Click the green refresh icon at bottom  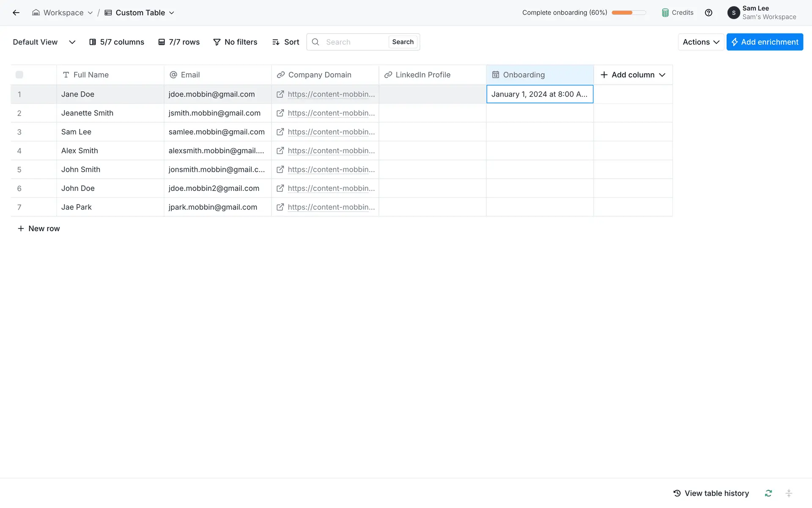click(768, 493)
